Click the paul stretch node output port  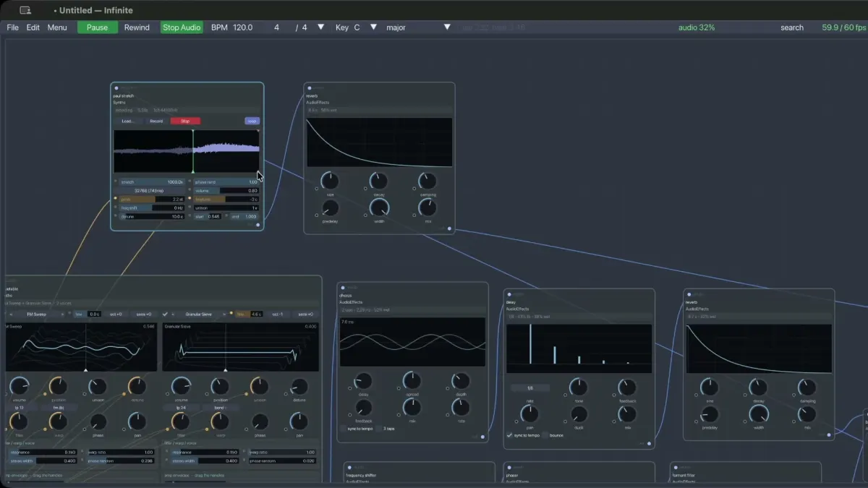pos(258,224)
